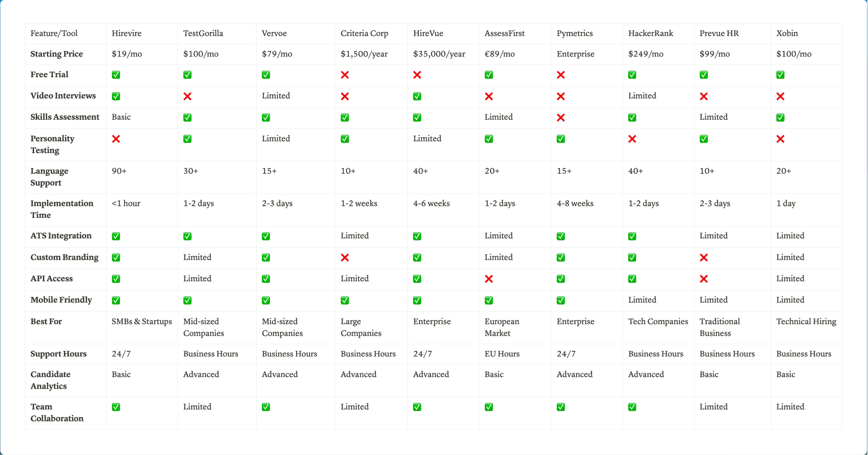
Task: Click Xobin's Skills Assessment green checkmark
Action: coord(780,118)
